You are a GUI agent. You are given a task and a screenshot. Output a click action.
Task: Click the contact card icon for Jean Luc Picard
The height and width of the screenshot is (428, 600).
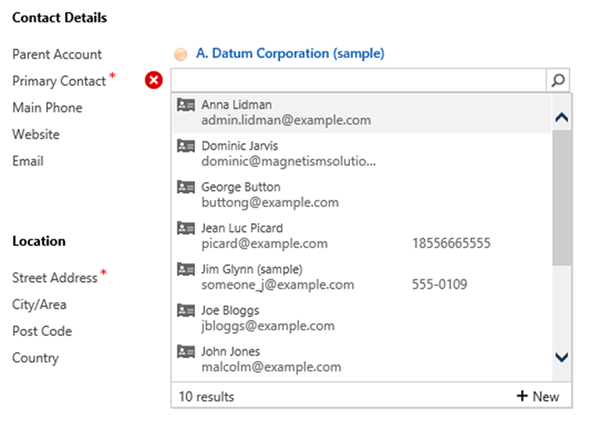(x=185, y=228)
